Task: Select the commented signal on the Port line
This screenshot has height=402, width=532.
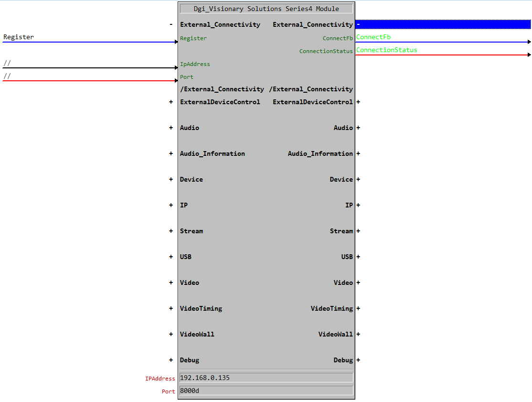Action: 7,76
